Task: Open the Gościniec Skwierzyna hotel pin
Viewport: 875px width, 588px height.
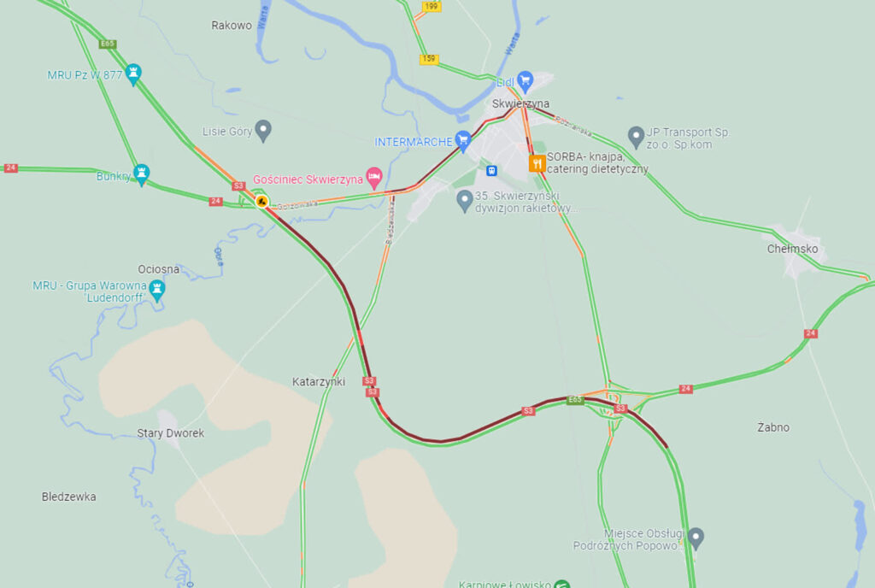Action: click(x=374, y=178)
